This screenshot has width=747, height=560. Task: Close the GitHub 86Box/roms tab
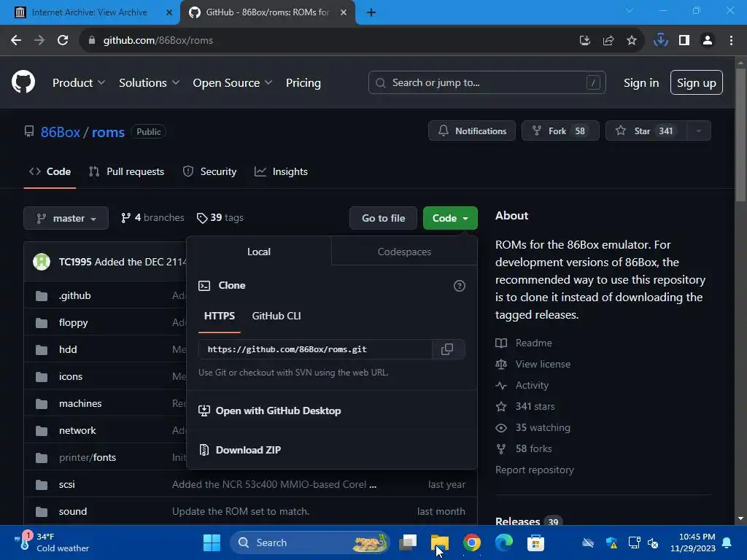point(344,12)
